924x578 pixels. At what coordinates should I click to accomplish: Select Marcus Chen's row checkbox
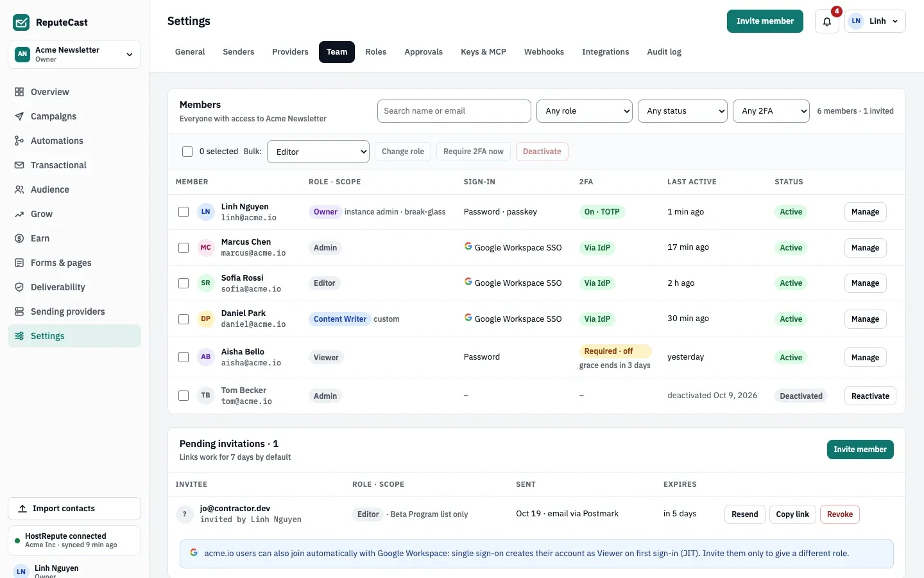184,248
